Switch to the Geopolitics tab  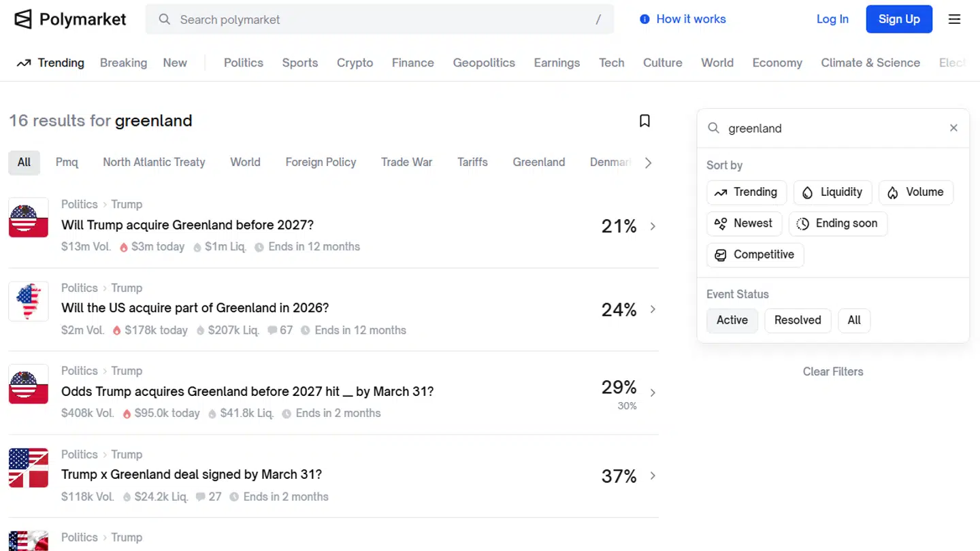pos(484,63)
